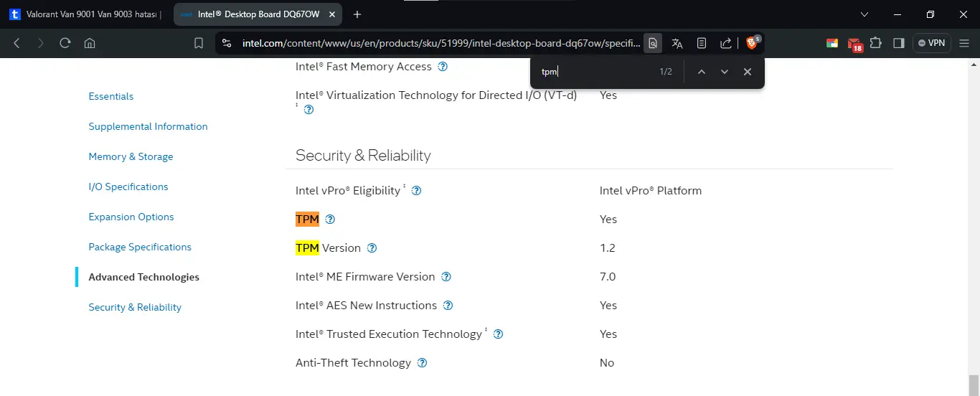This screenshot has width=980, height=396.
Task: Click the address bar URL
Action: click(x=441, y=43)
